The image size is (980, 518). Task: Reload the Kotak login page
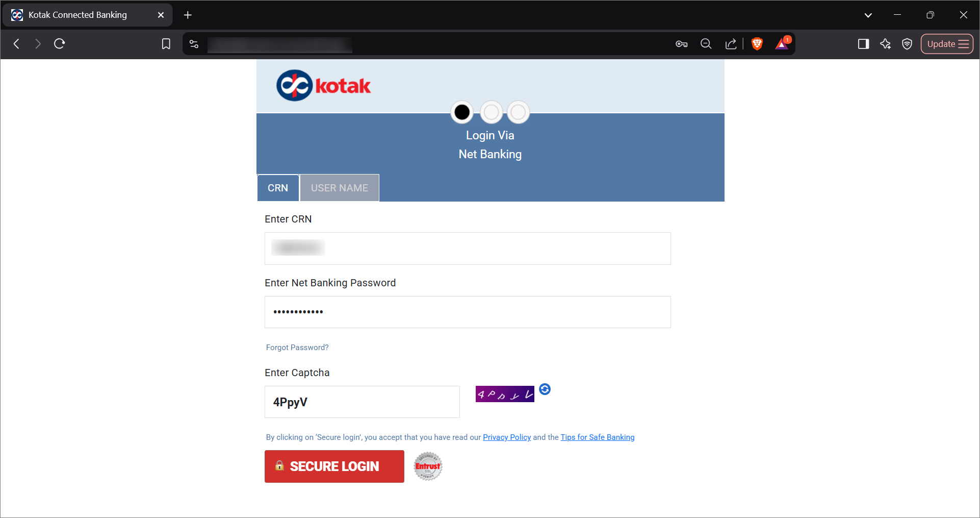(59, 44)
